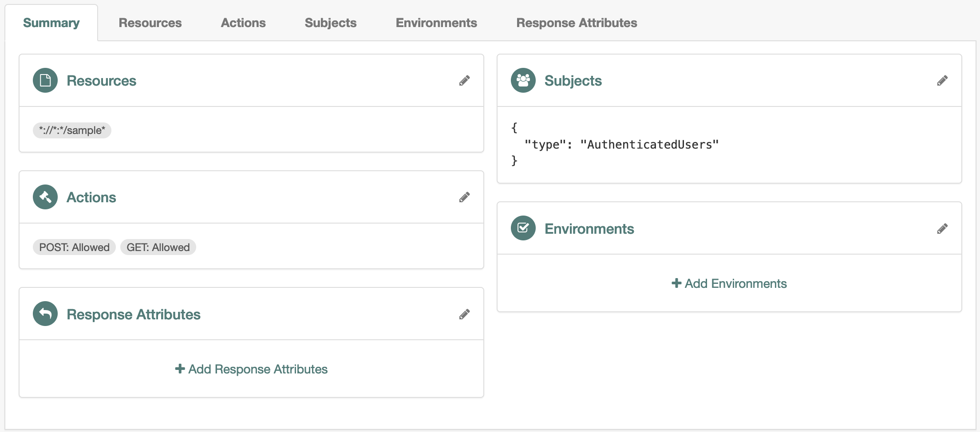
Task: Edit the Resources panel via its pencil icon
Action: (x=465, y=80)
